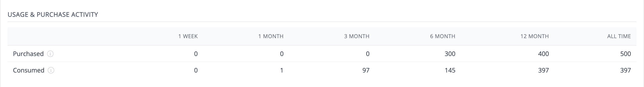The image size is (644, 87).
Task: Click the 300 purchased 6-month value
Action: click(450, 54)
